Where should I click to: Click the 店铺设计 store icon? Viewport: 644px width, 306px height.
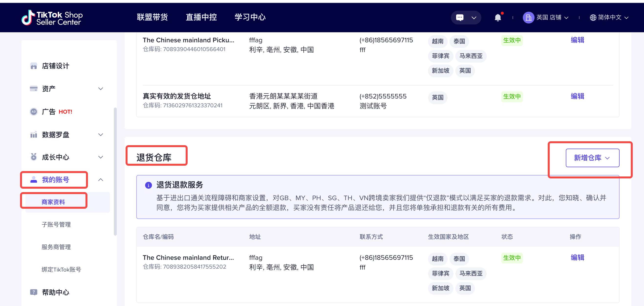click(33, 66)
